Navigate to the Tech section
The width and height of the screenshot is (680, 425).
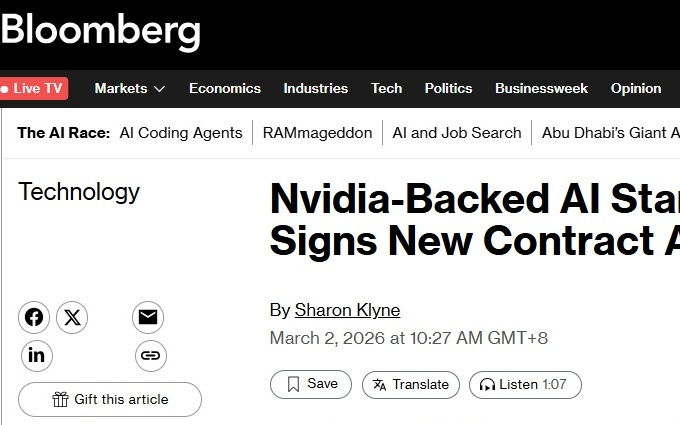[x=386, y=88]
